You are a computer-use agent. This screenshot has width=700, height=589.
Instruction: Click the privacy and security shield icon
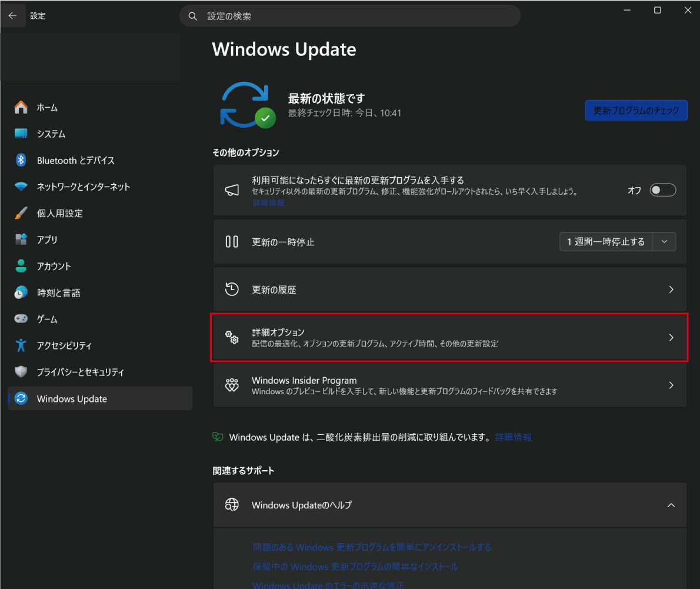coord(21,372)
